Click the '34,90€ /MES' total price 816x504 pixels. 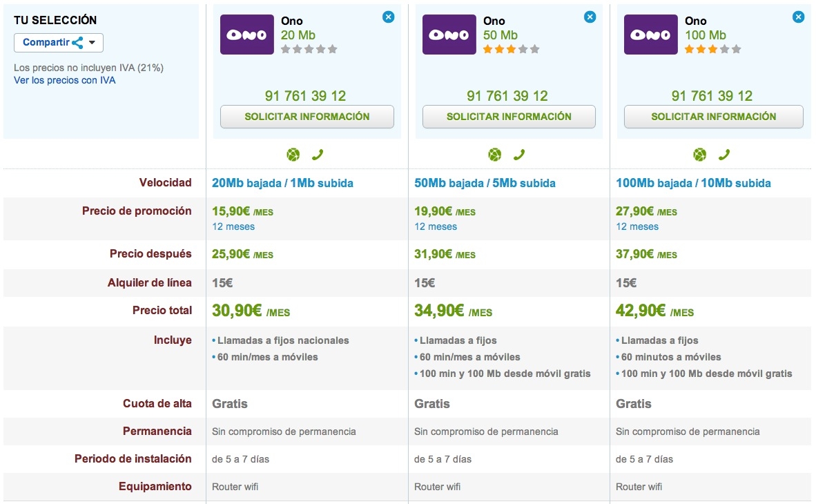click(454, 311)
